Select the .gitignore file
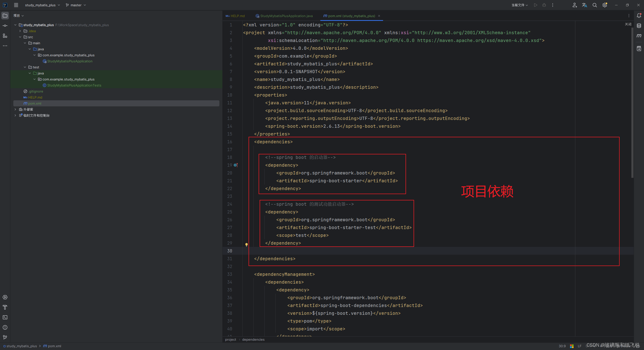This screenshot has height=350, width=644. pyautogui.click(x=36, y=91)
